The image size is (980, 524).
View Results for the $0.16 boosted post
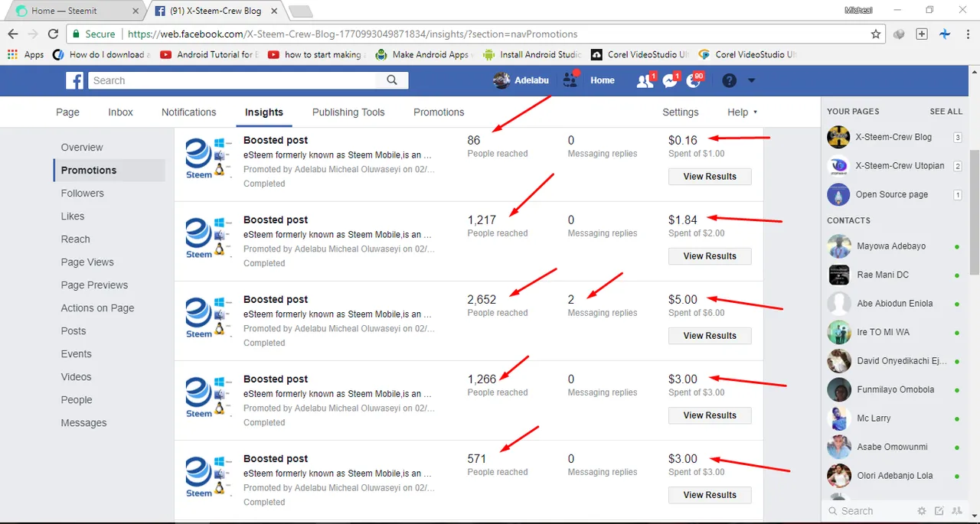(x=710, y=177)
